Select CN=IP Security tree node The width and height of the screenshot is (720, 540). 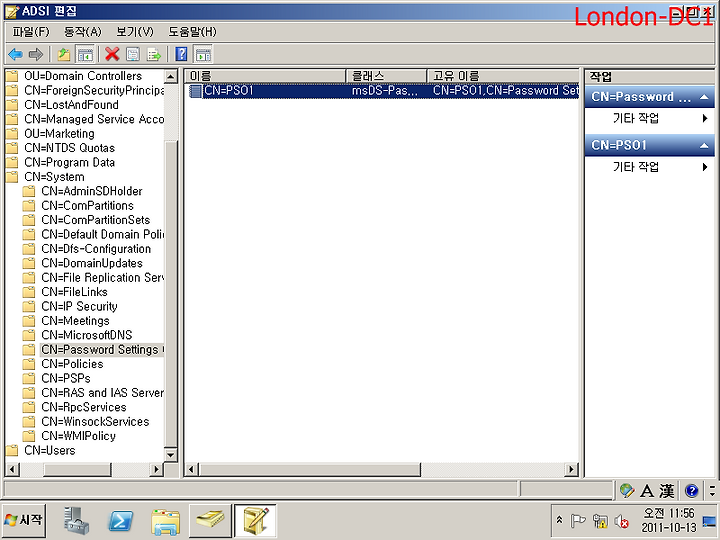(x=79, y=307)
